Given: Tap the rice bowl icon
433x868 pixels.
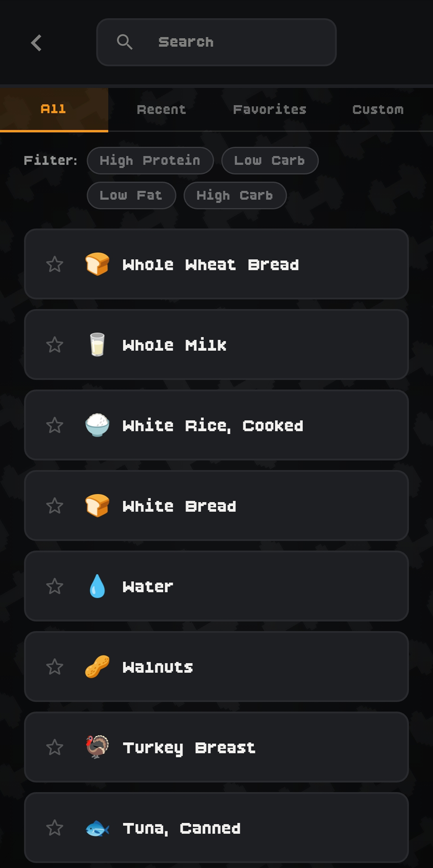Looking at the screenshot, I should click(97, 425).
